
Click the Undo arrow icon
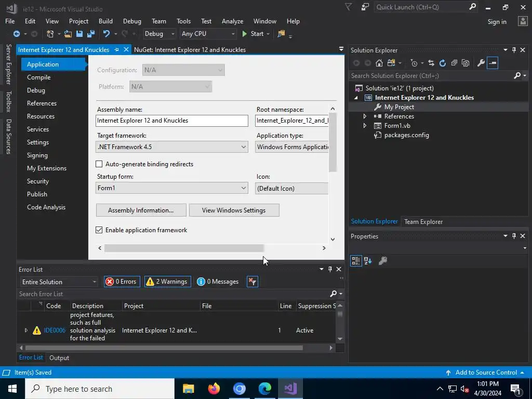(107, 34)
